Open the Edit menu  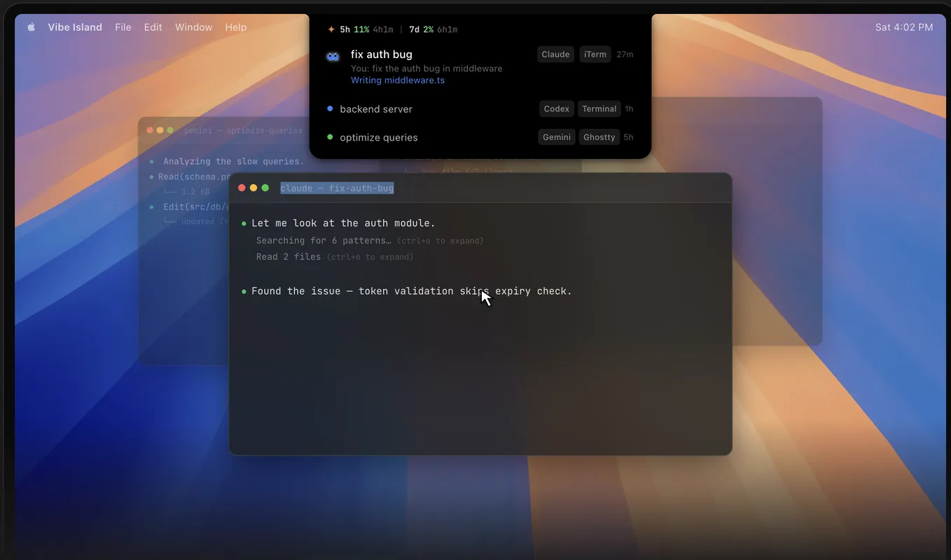coord(153,27)
